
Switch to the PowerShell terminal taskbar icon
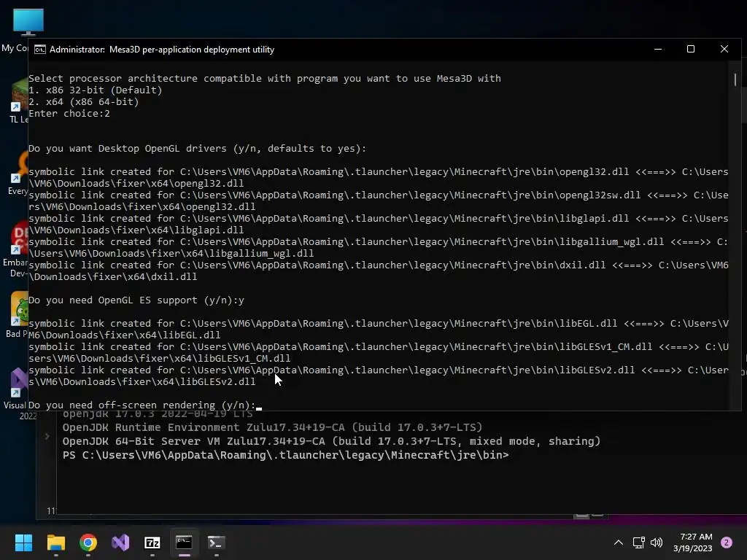click(x=216, y=542)
